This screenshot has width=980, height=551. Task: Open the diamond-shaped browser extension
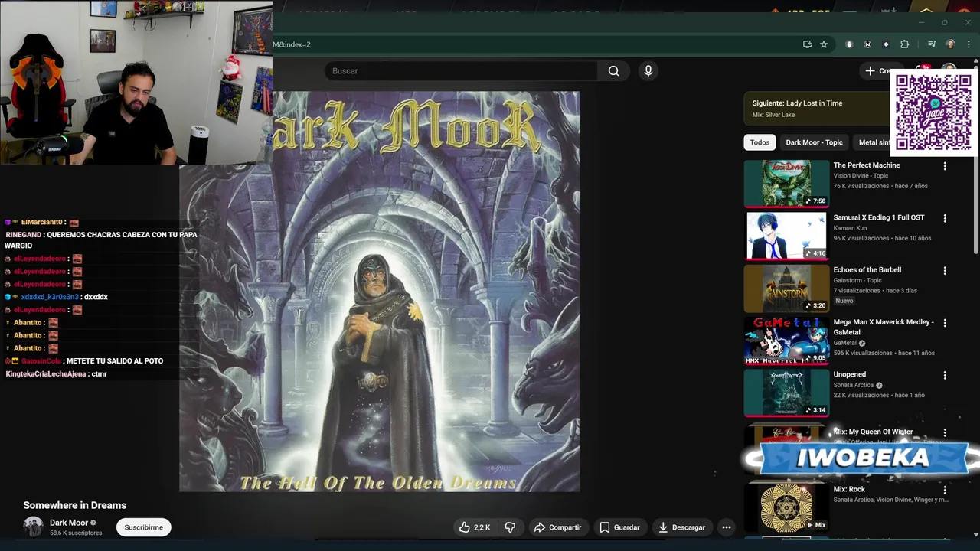click(886, 44)
